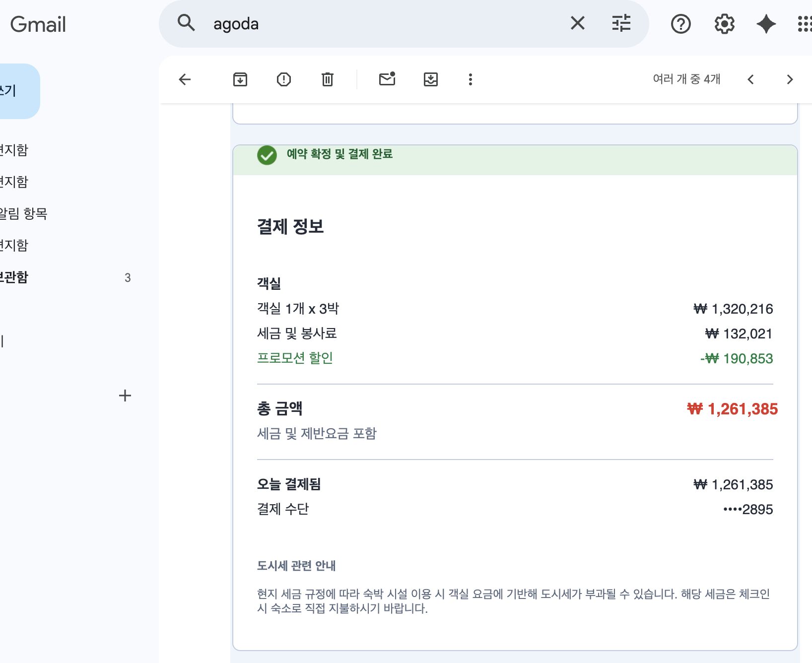Click 도시세 관련 안내 heading

click(296, 566)
